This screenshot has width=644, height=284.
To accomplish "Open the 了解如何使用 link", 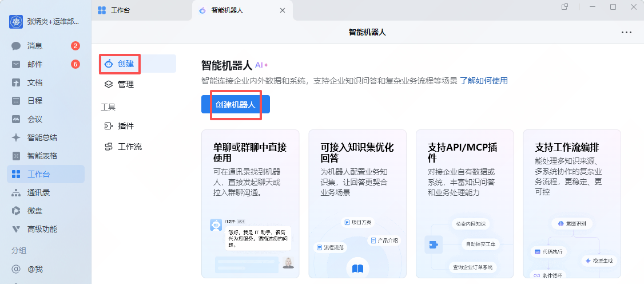I will [483, 81].
